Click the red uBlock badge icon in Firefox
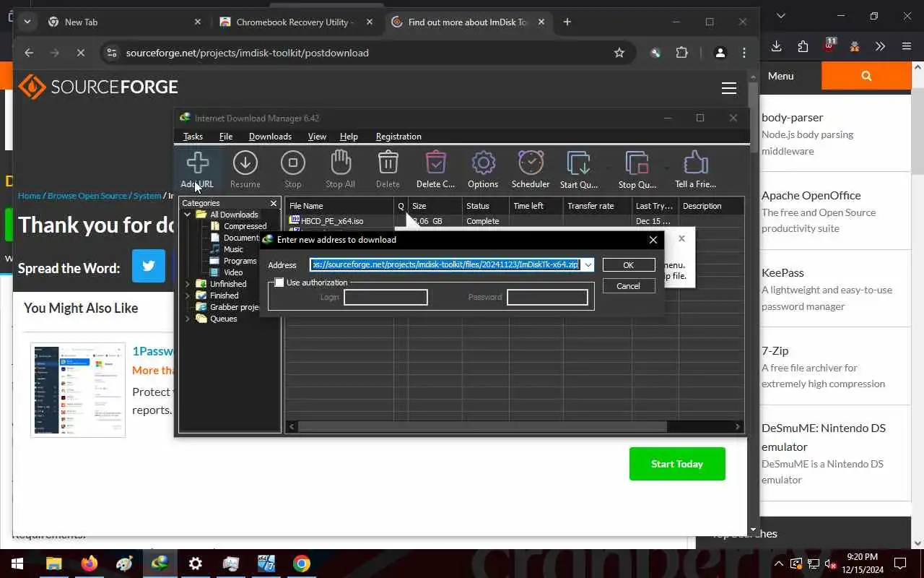Image resolution: width=924 pixels, height=578 pixels. [829, 45]
